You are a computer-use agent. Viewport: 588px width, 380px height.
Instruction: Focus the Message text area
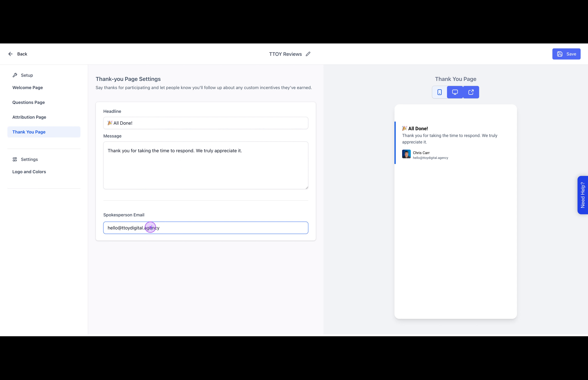click(x=205, y=165)
